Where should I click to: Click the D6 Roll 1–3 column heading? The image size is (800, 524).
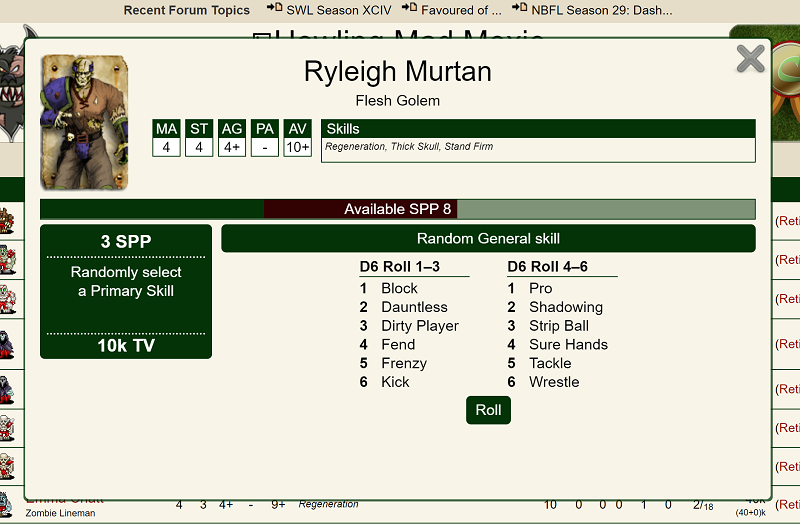[x=399, y=266]
